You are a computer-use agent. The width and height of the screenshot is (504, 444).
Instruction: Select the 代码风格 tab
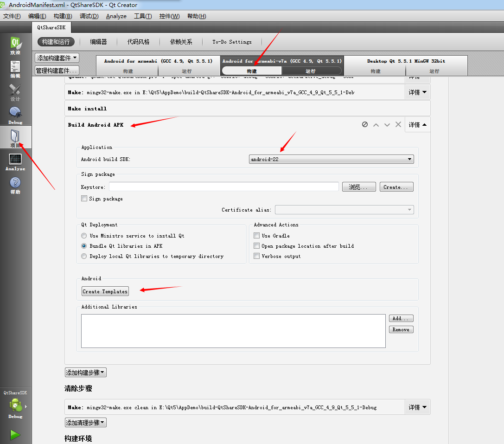pyautogui.click(x=138, y=42)
